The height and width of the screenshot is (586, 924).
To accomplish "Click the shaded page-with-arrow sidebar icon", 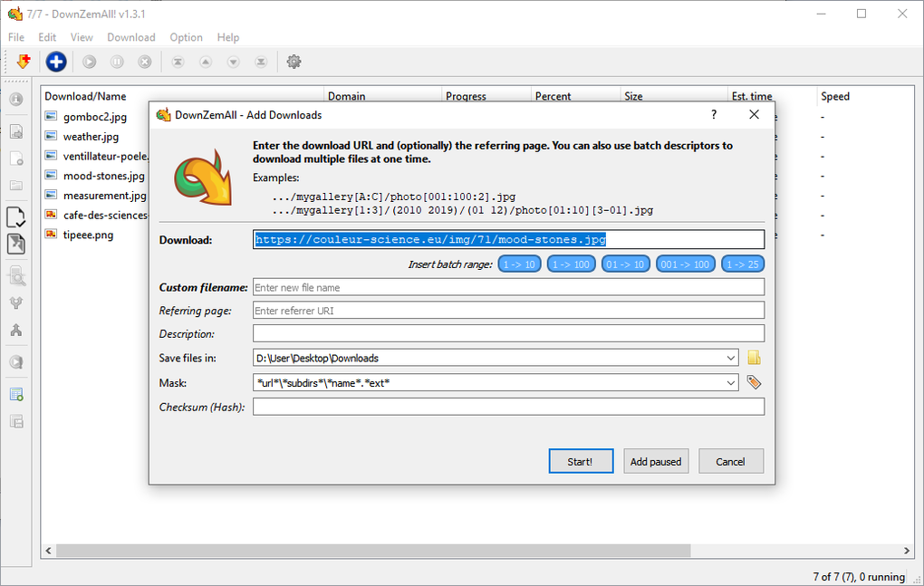I will [x=16, y=244].
